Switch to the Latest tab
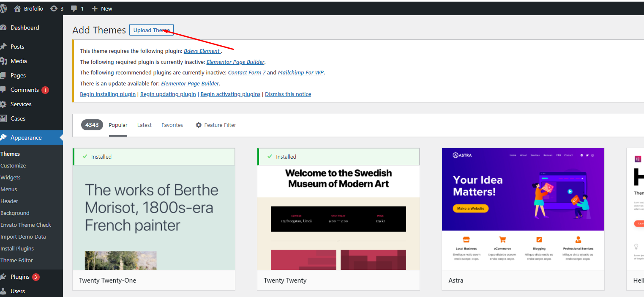This screenshot has width=644, height=297. 145,125
